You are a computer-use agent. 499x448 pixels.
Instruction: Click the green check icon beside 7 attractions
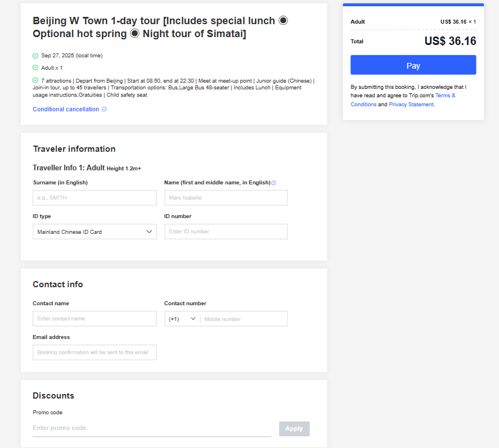[x=34, y=80]
